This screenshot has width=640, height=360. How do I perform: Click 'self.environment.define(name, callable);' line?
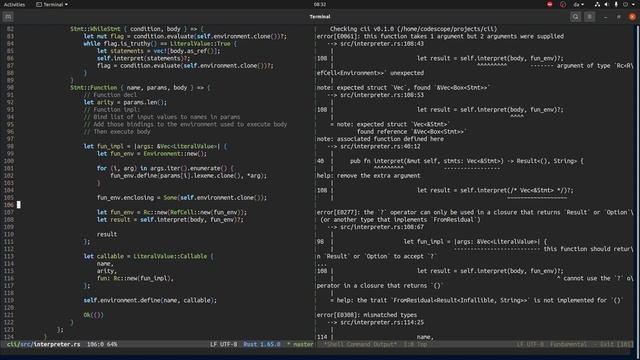pyautogui.click(x=150, y=300)
